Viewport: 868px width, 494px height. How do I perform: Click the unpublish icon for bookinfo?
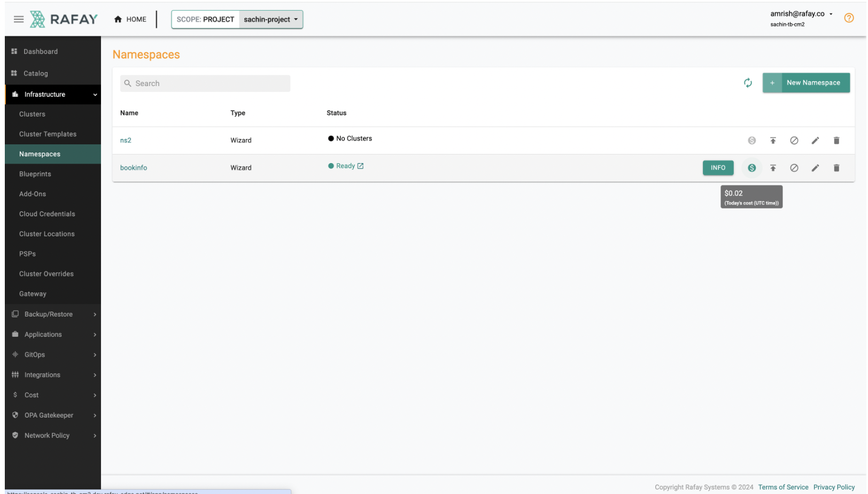(x=794, y=168)
